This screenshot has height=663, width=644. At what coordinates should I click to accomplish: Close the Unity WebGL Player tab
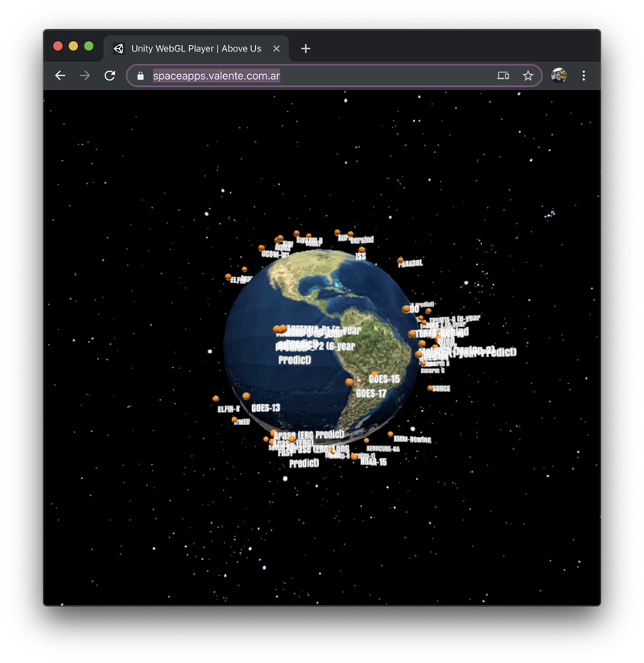276,48
